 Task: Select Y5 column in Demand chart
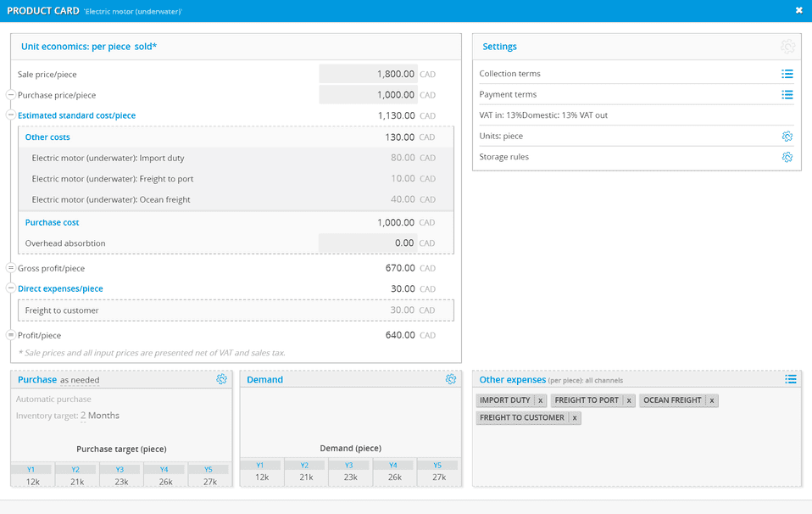438,465
